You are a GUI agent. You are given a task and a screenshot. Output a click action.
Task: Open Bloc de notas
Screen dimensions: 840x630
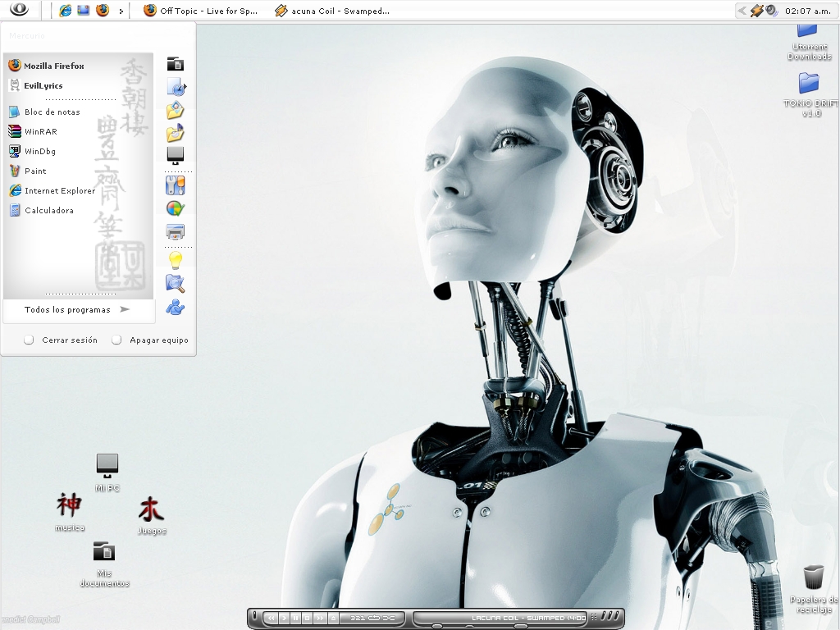click(44, 112)
